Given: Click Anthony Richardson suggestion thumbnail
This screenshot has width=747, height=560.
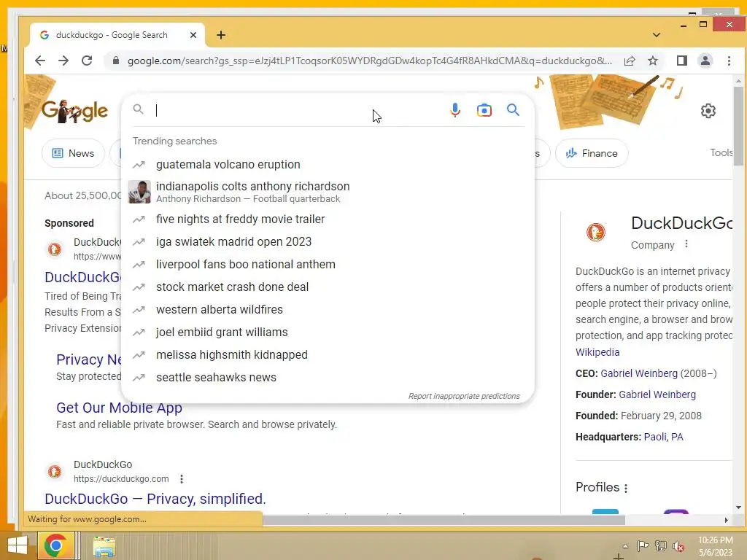Looking at the screenshot, I should pos(139,192).
